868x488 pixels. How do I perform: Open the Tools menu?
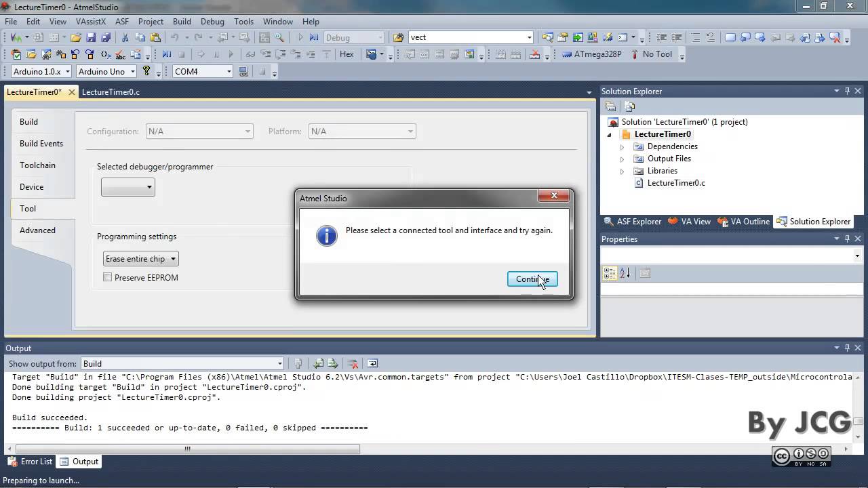click(x=243, y=22)
